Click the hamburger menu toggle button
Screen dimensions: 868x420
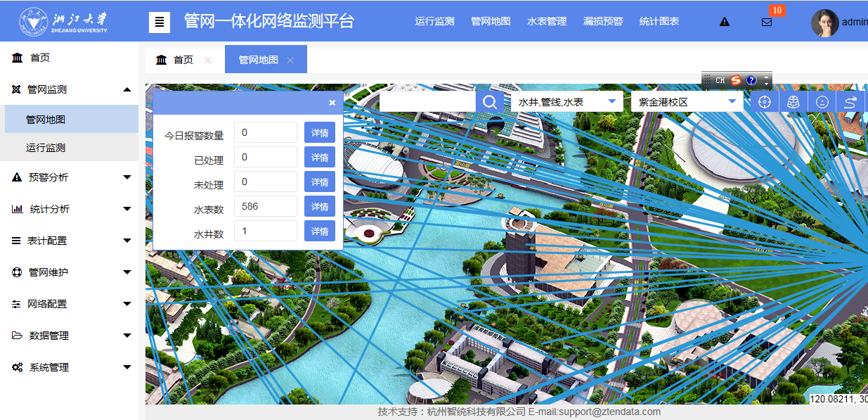point(160,23)
